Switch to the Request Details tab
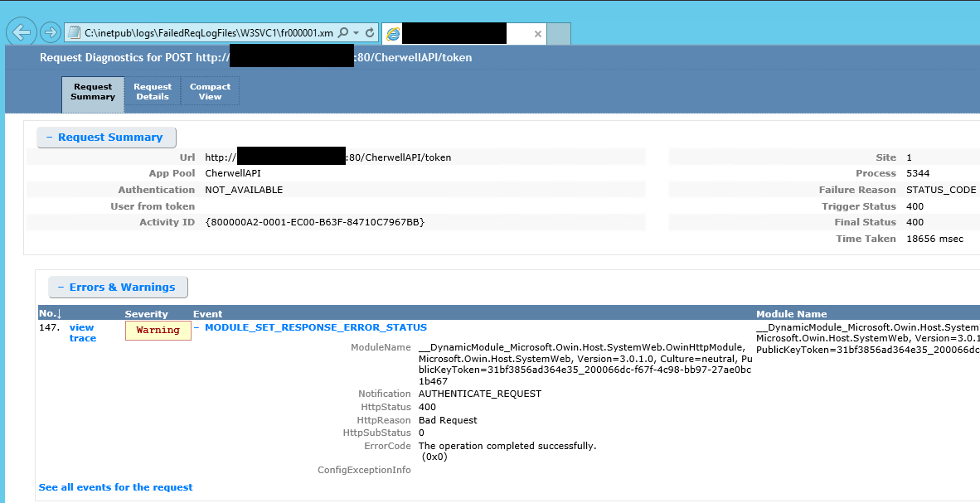This screenshot has height=503, width=980. coord(153,91)
